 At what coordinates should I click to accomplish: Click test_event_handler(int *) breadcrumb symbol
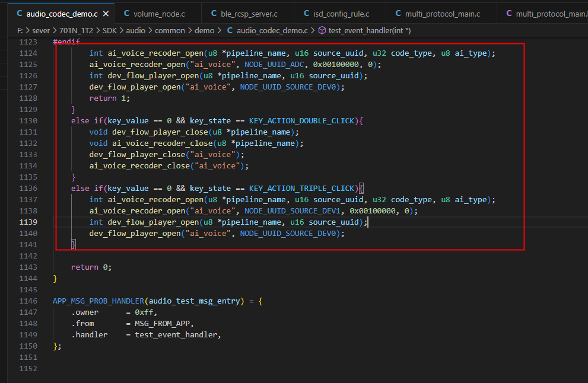pyautogui.click(x=370, y=30)
